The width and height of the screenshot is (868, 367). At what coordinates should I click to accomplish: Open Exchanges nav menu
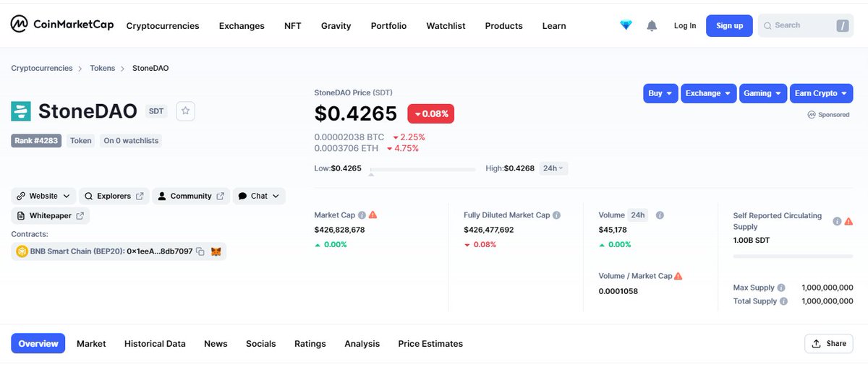click(x=242, y=26)
